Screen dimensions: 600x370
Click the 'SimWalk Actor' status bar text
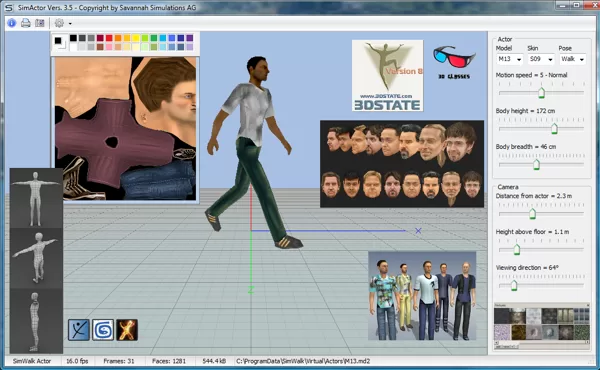coord(32,361)
